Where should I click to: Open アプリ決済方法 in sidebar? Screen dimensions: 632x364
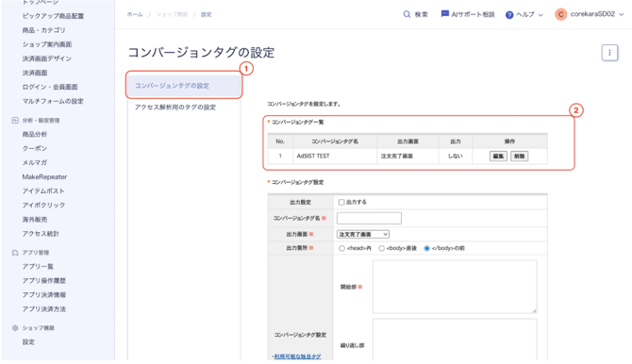tap(44, 309)
